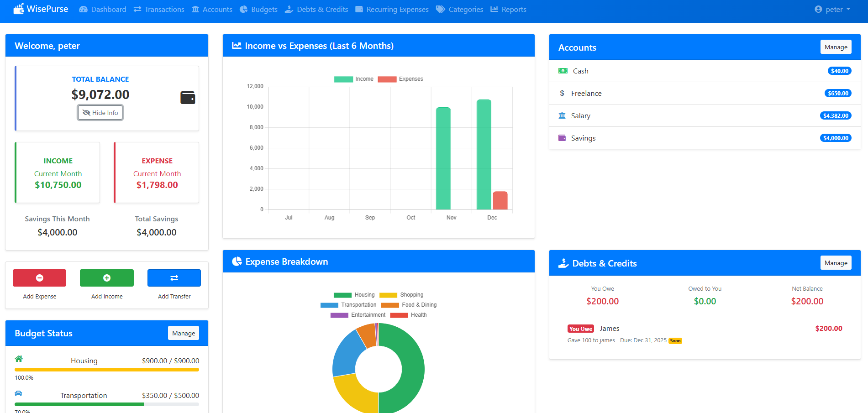Screen dimensions: 868x413
Task: Click the Transportation budget progress bar
Action: tap(106, 404)
